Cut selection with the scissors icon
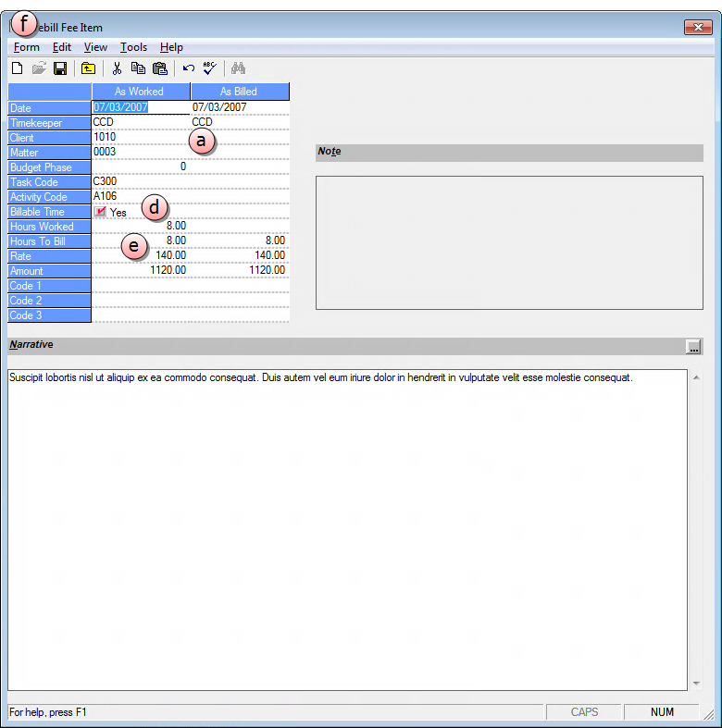This screenshot has width=722, height=728. click(117, 68)
